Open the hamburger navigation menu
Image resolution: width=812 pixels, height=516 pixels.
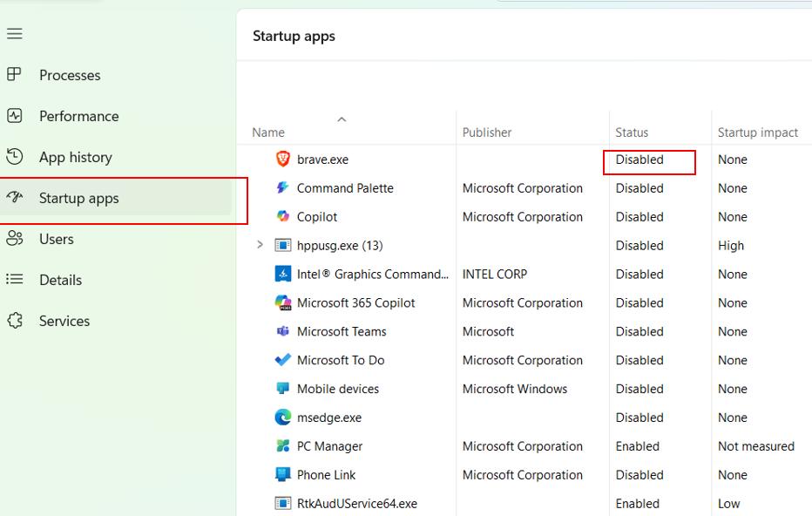point(15,34)
